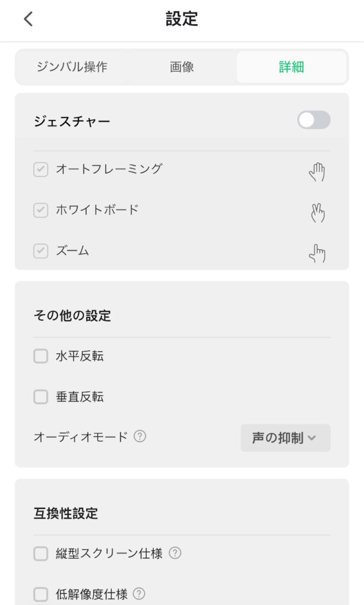Click the 設定 page title

tap(182, 19)
